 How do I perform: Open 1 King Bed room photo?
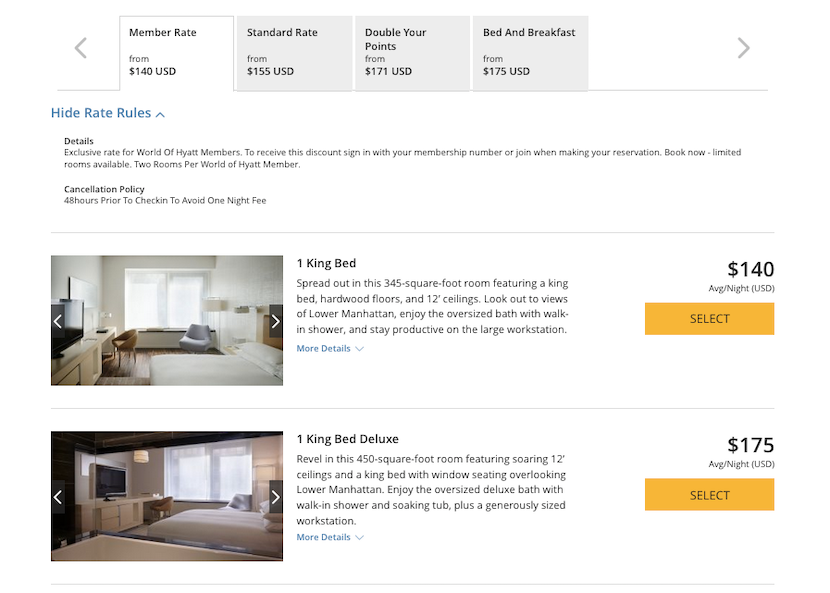click(x=167, y=320)
